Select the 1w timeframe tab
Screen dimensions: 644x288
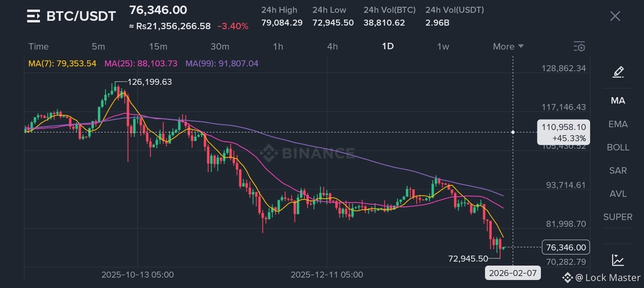click(x=443, y=46)
